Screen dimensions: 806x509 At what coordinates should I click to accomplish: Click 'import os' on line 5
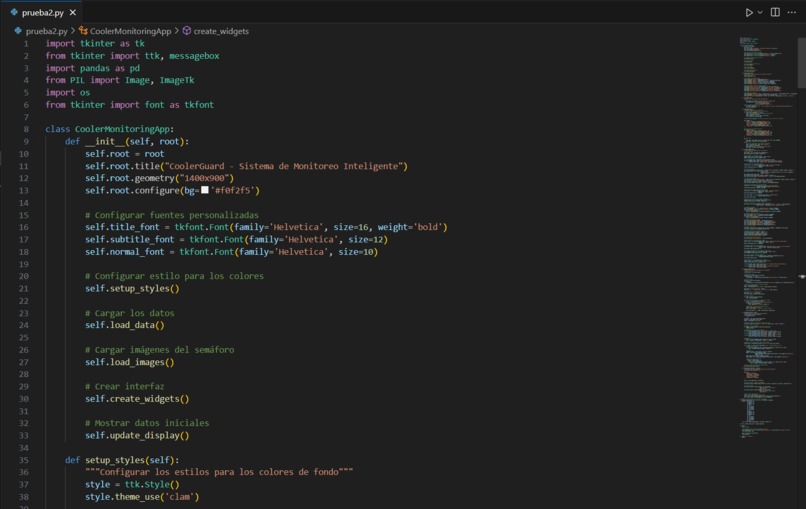pos(67,93)
